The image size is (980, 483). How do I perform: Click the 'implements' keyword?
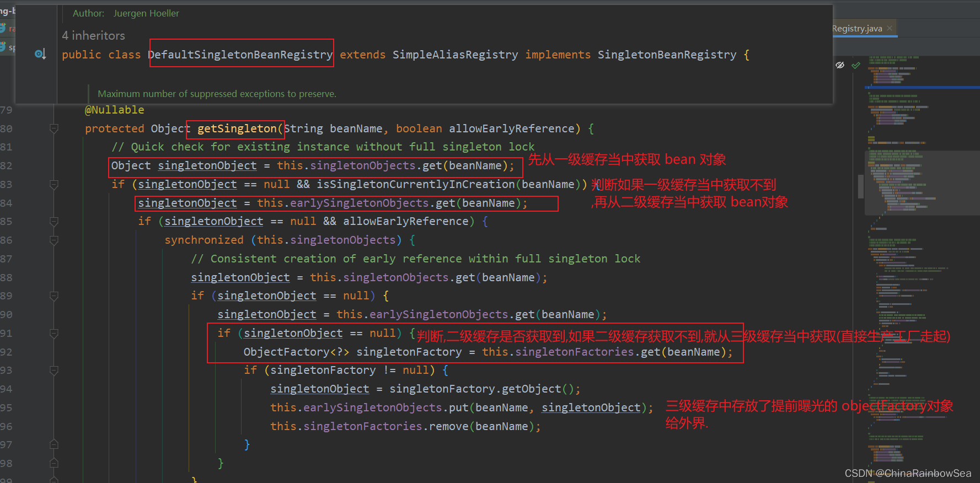(x=558, y=55)
